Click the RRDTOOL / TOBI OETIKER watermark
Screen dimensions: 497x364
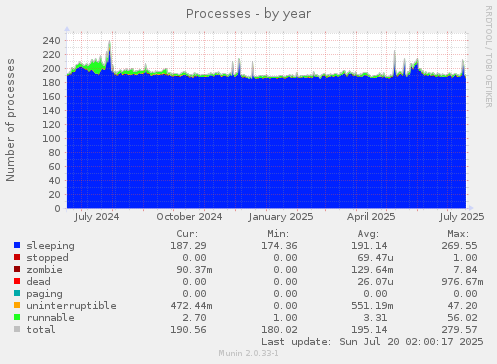point(488,57)
